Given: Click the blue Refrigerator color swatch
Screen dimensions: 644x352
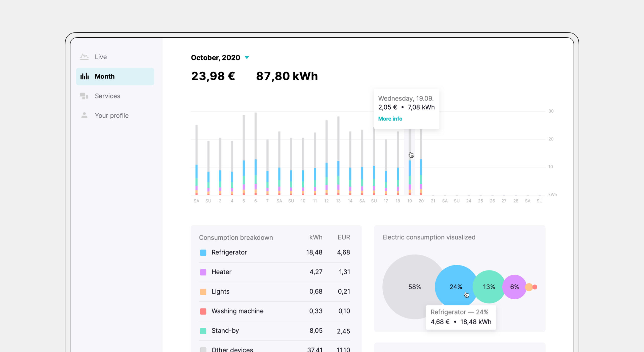Looking at the screenshot, I should point(203,253).
